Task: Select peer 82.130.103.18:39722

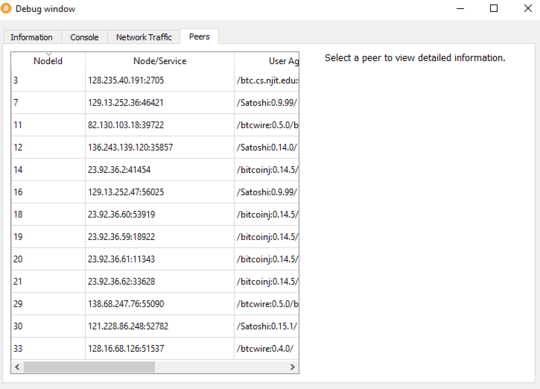Action: coord(160,125)
